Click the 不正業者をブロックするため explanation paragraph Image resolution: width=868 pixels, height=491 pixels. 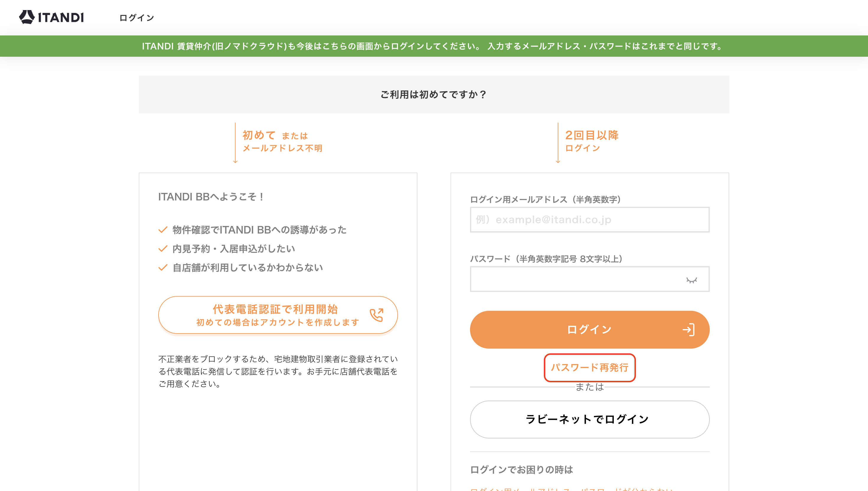point(278,371)
